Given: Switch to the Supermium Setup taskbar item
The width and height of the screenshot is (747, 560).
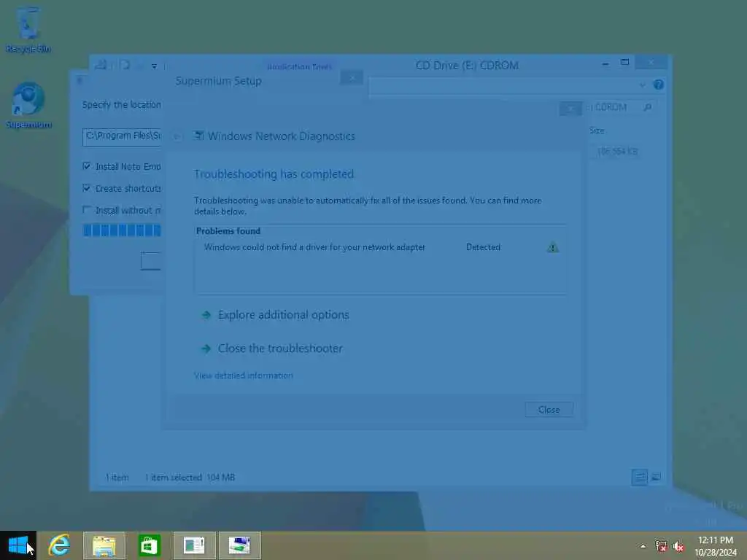Looking at the screenshot, I should pos(194,545).
